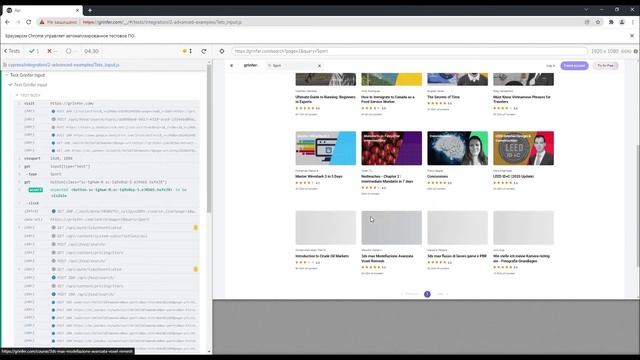Click the current page number circle in pagination
The image size is (640, 360).
(427, 294)
